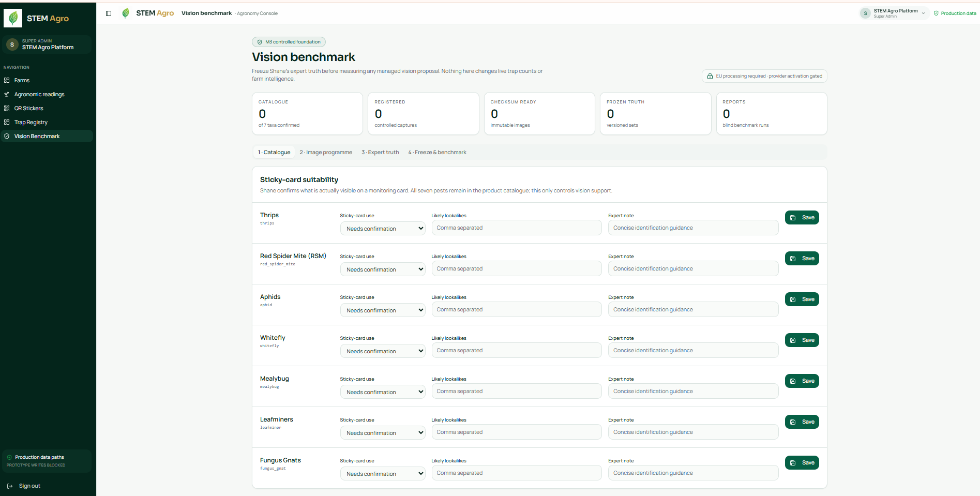Image resolution: width=980 pixels, height=496 pixels.
Task: Click 'Production data' text in header
Action: coord(958,13)
